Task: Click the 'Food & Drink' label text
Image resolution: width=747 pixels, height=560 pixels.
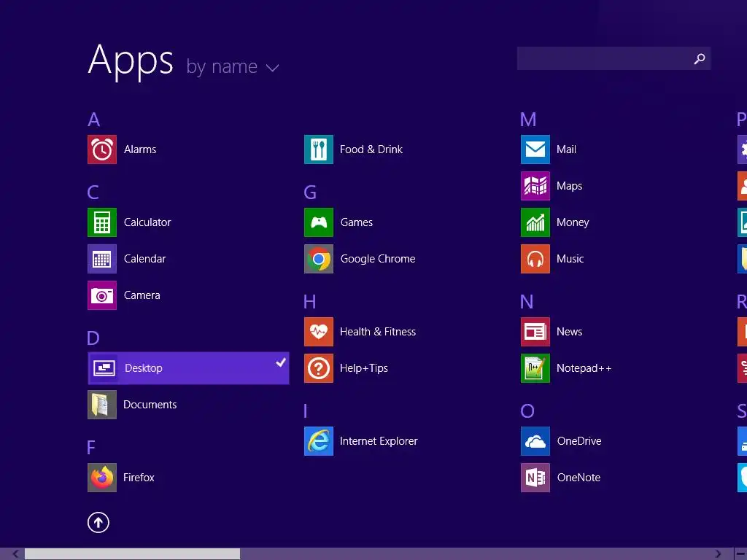Action: [x=371, y=149]
